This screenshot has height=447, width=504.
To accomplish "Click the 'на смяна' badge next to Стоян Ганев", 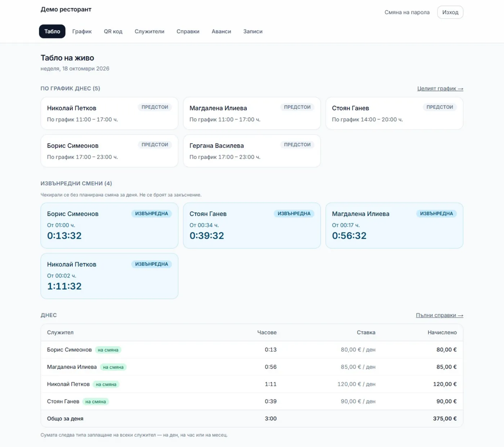I will (95, 402).
